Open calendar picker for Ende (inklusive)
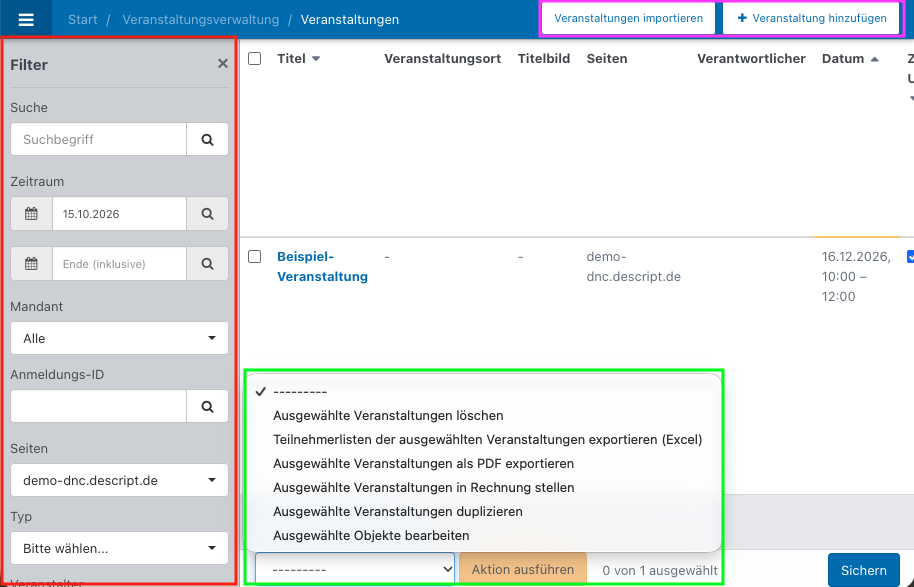Viewport: 914px width, 587px height. pos(31,264)
